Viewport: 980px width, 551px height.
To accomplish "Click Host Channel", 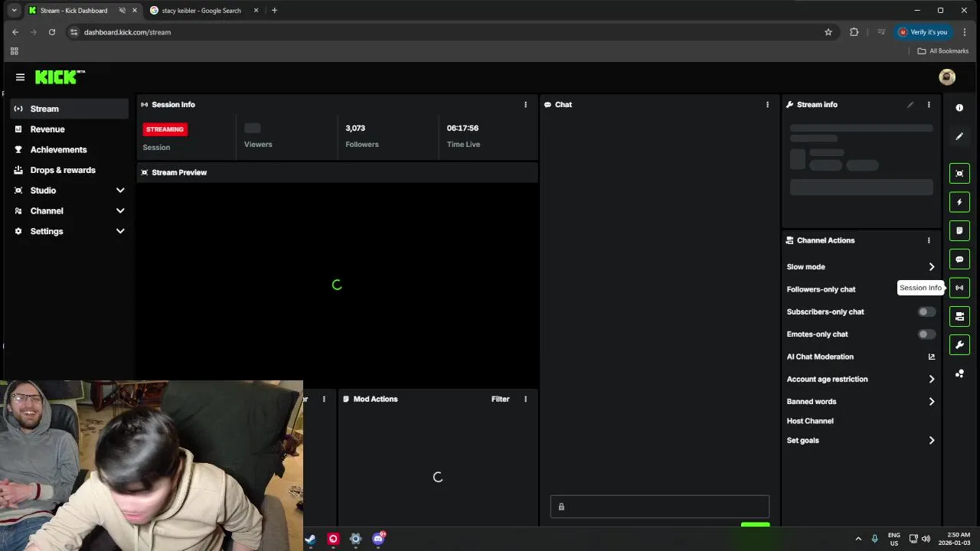I will [x=810, y=421].
